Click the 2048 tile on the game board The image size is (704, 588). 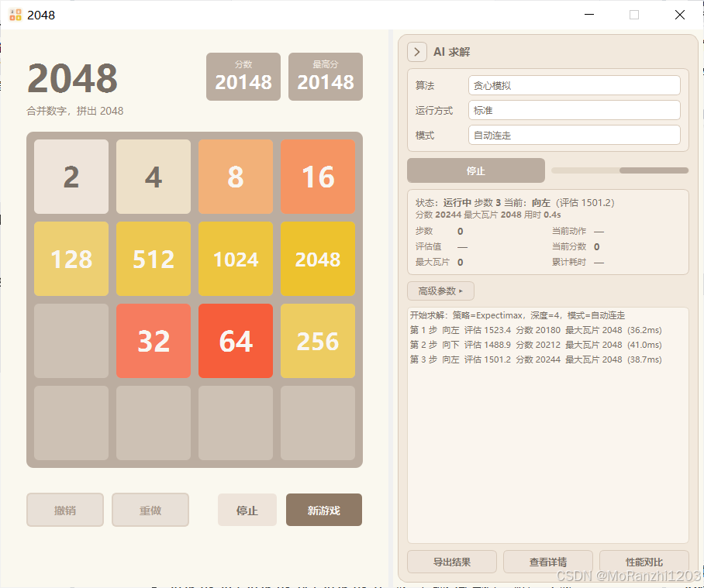(x=318, y=259)
